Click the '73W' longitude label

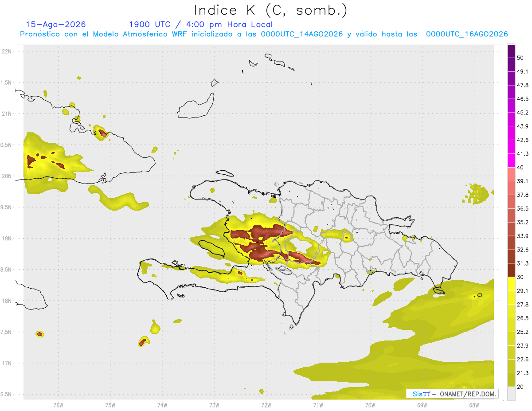click(x=214, y=405)
